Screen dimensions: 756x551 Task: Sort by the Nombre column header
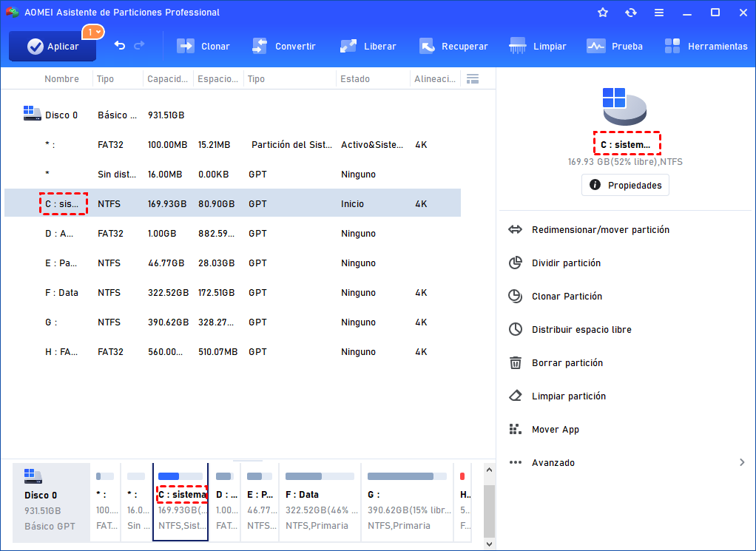61,78
